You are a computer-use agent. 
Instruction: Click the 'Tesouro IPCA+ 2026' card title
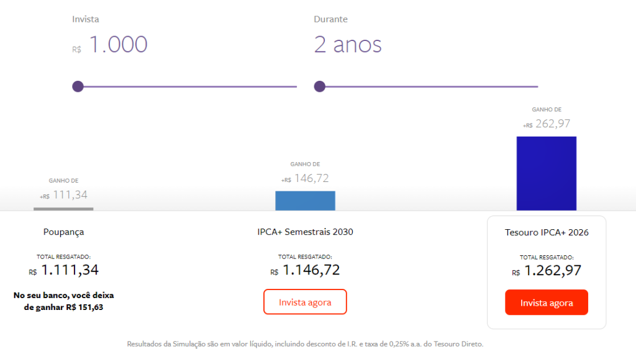(547, 232)
